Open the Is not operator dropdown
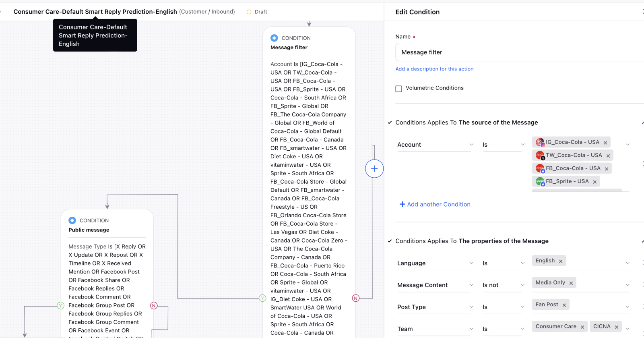 [503, 285]
